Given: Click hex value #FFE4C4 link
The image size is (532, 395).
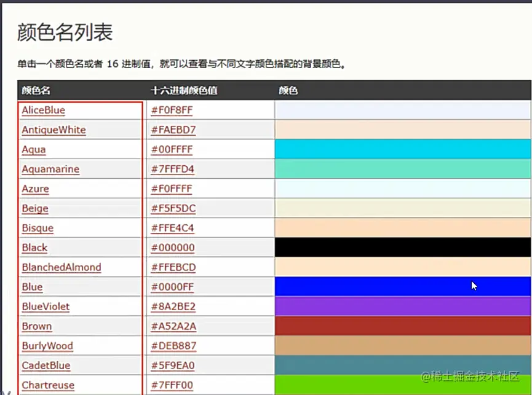Looking at the screenshot, I should pos(172,228).
